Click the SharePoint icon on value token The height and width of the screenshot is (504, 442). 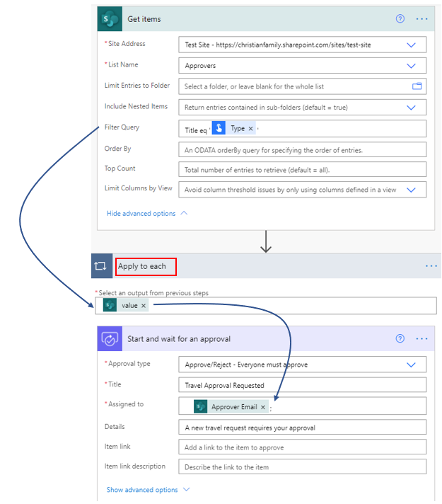[110, 305]
